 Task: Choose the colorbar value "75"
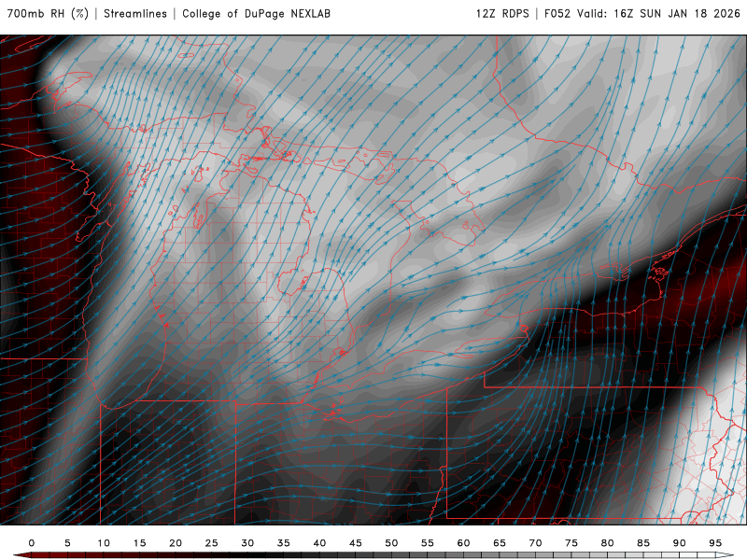(x=571, y=543)
